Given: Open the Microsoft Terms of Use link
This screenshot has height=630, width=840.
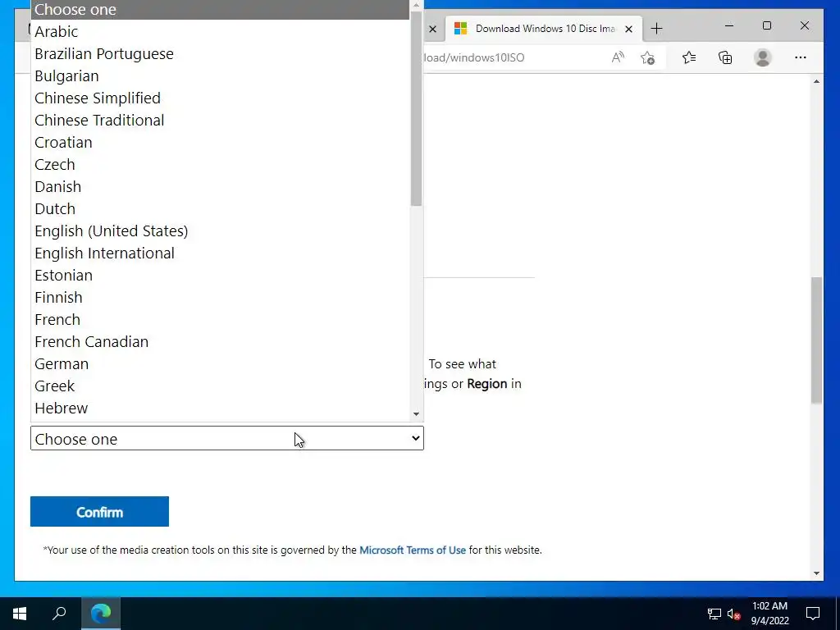Looking at the screenshot, I should 413,550.
